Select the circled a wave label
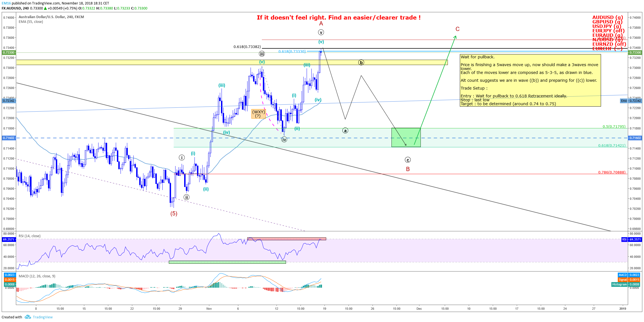This screenshot has height=322, width=644. click(x=345, y=131)
